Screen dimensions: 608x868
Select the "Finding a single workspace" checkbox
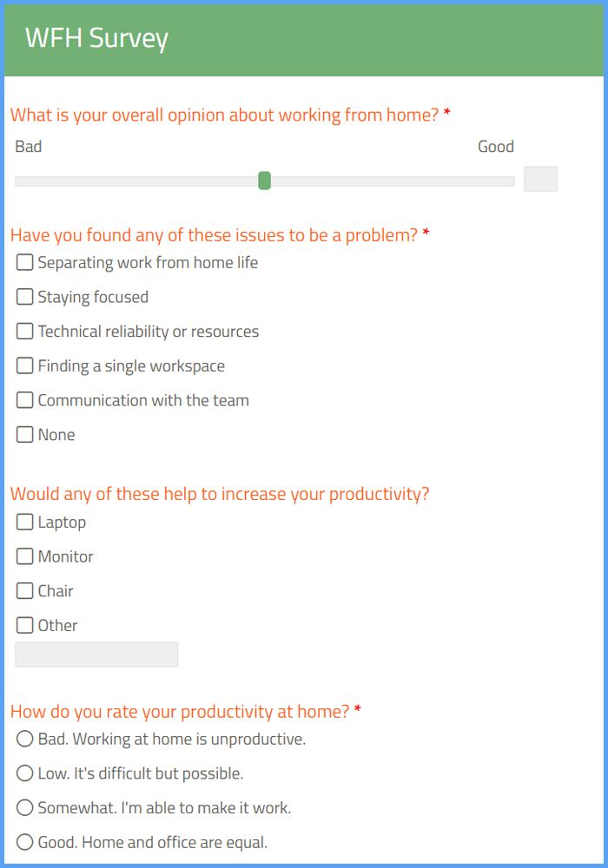click(x=24, y=365)
